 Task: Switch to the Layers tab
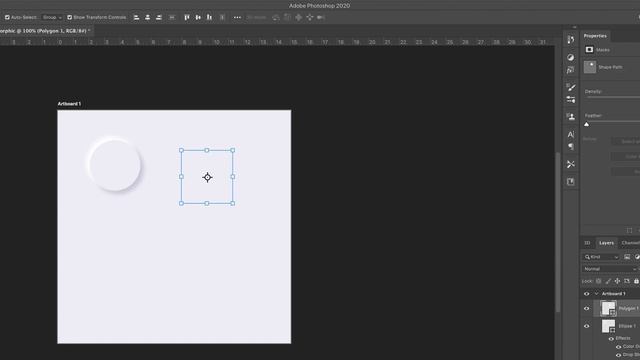pyautogui.click(x=606, y=243)
